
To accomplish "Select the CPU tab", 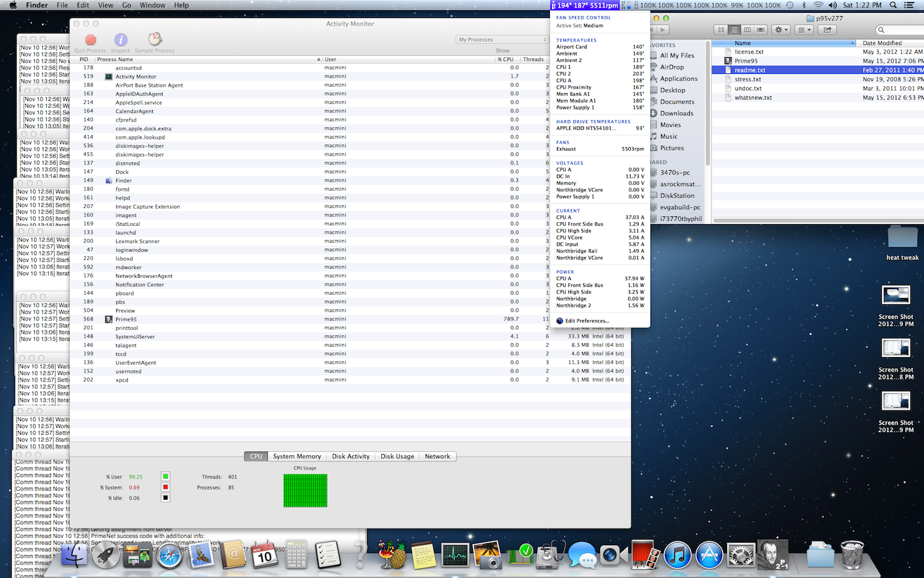I will 256,456.
